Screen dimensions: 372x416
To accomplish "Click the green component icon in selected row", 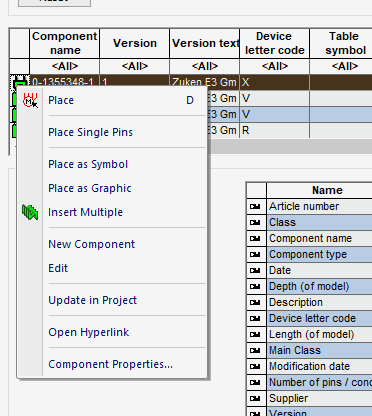I will (x=19, y=82).
